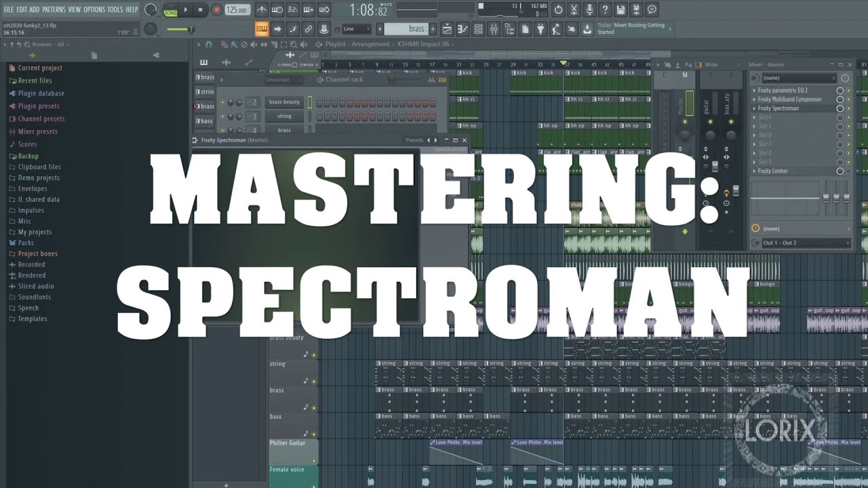Screen dimensions: 868x488
Task: Click the audio editor scissors icon
Action: coord(574,9)
